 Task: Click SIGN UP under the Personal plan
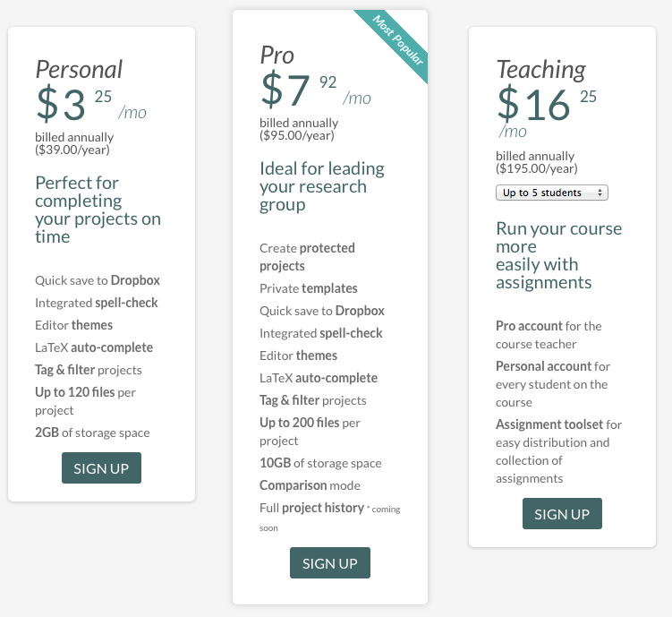[101, 467]
